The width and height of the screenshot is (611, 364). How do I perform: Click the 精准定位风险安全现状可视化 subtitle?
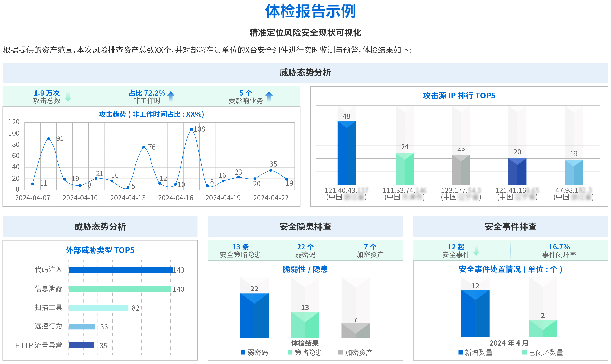pyautogui.click(x=305, y=33)
